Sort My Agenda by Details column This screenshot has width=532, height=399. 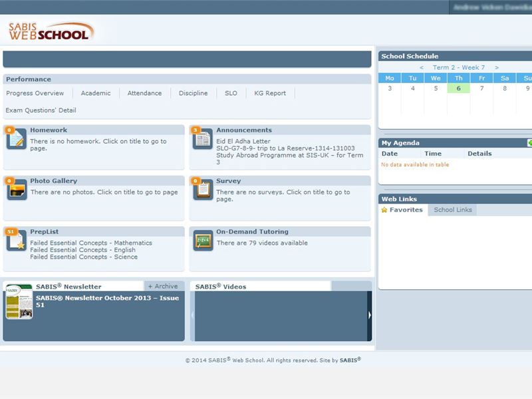479,154
